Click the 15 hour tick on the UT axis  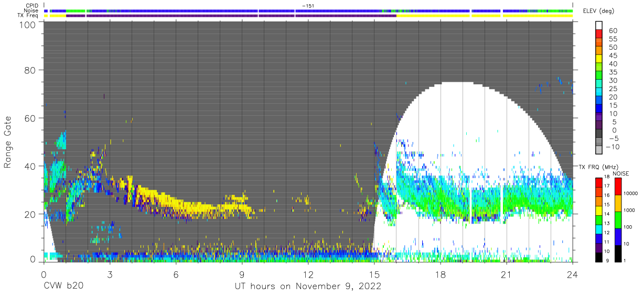coord(374,273)
